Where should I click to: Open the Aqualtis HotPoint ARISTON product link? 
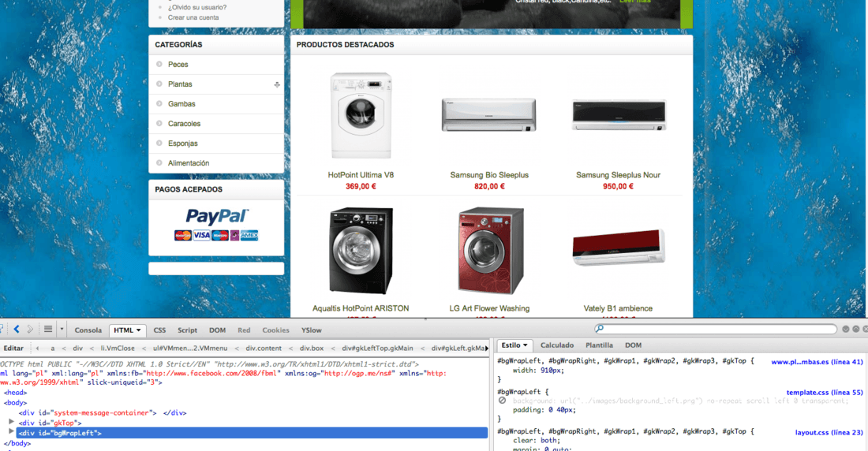361,308
